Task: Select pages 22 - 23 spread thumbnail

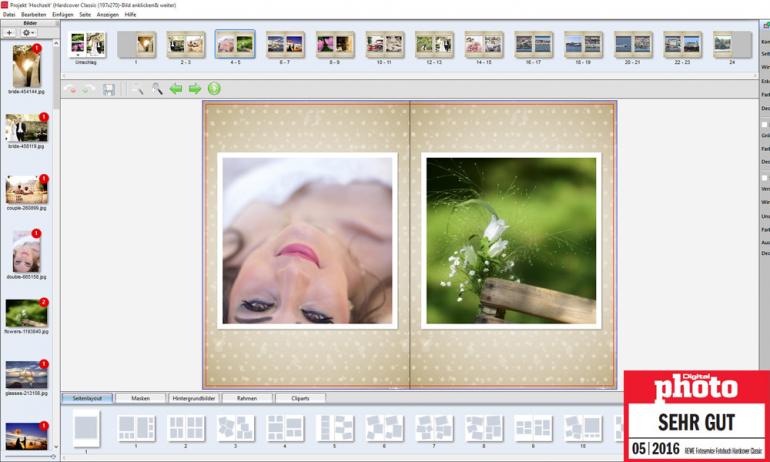Action: [682, 45]
